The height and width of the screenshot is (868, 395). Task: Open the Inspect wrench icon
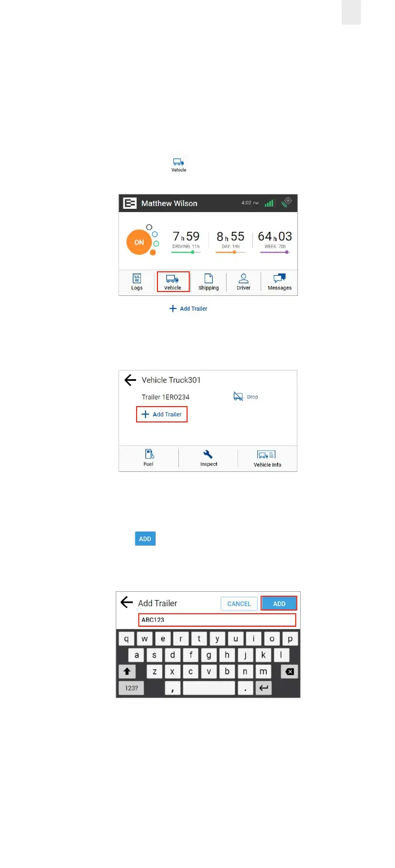click(x=208, y=458)
